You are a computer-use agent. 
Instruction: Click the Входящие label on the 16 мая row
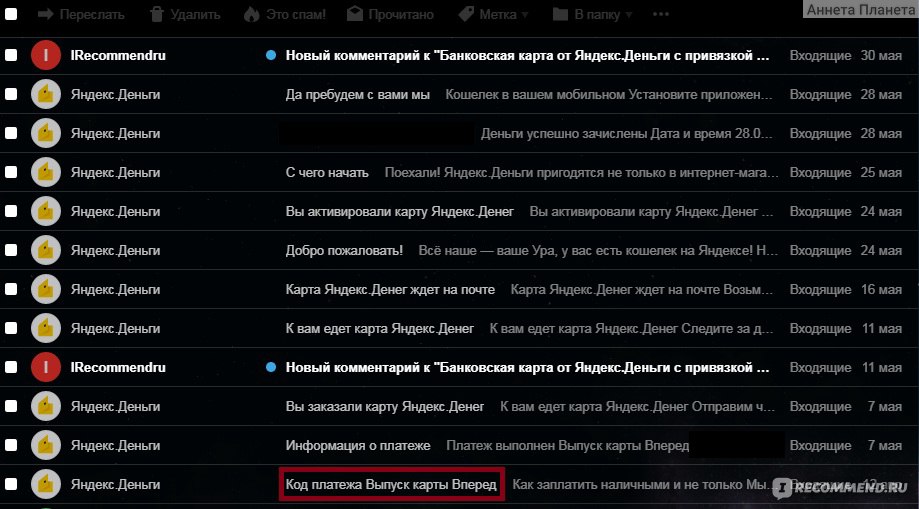pyautogui.click(x=820, y=290)
